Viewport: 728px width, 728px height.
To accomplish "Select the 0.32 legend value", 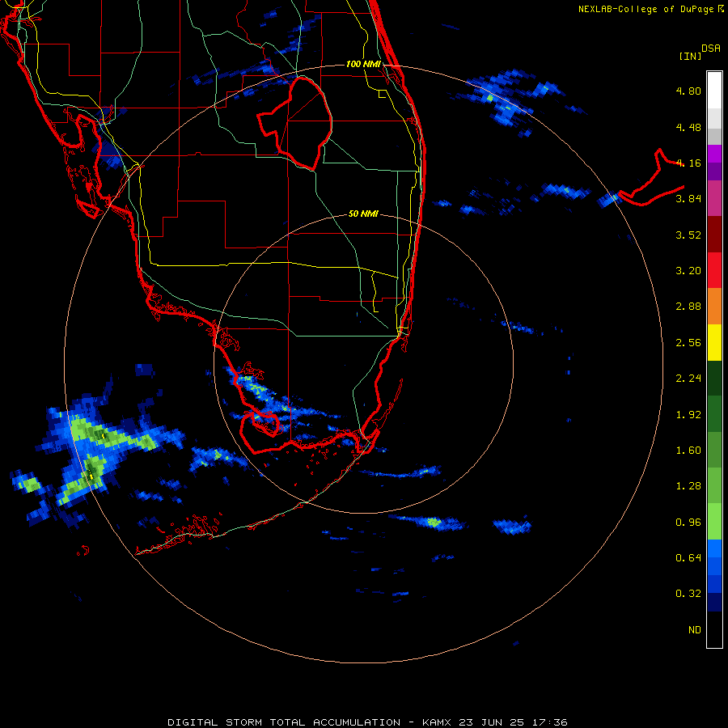I will tap(688, 594).
